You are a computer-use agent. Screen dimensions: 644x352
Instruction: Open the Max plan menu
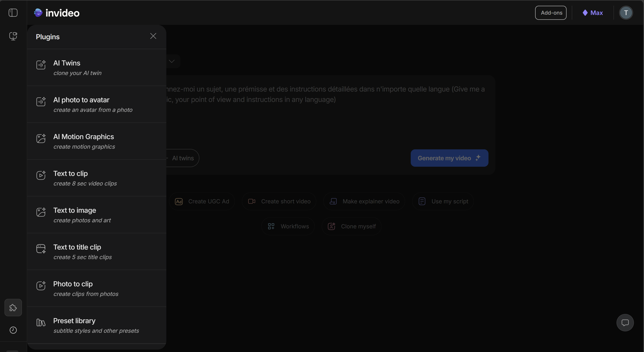(593, 13)
